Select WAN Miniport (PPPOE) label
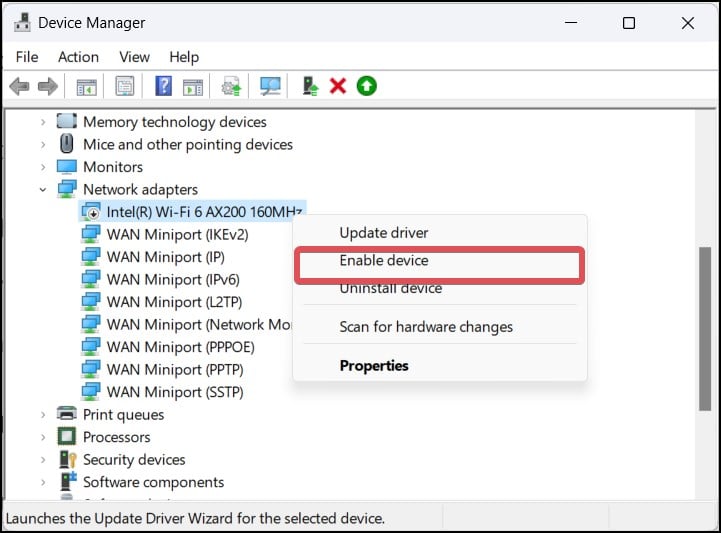The height and width of the screenshot is (533, 721). 181,347
